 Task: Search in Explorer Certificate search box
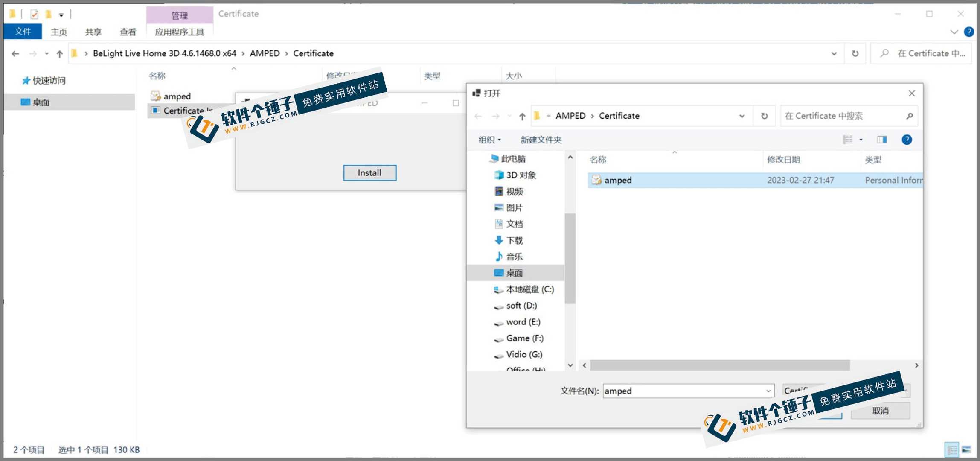pyautogui.click(x=922, y=54)
